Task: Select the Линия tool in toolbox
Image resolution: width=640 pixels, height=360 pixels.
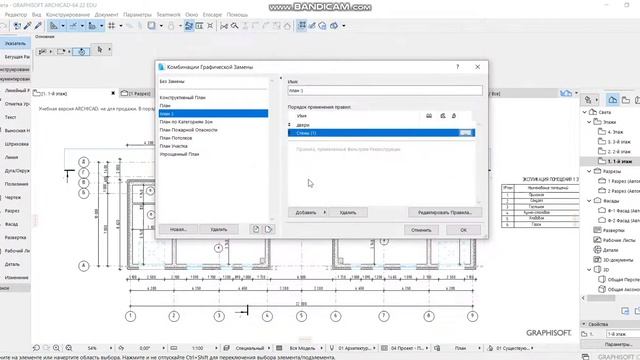Action: (11, 157)
